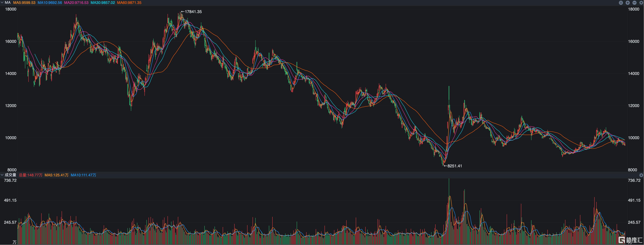Click the MA10:9692.56 legend value
This screenshot has width=644, height=245.
coord(50,3)
